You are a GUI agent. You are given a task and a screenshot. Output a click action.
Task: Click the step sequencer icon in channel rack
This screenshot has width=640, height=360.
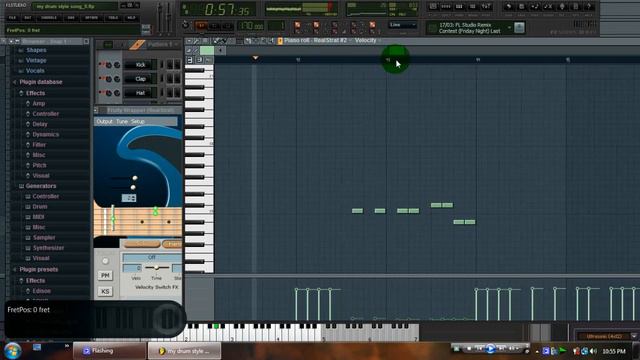pyautogui.click(x=108, y=44)
